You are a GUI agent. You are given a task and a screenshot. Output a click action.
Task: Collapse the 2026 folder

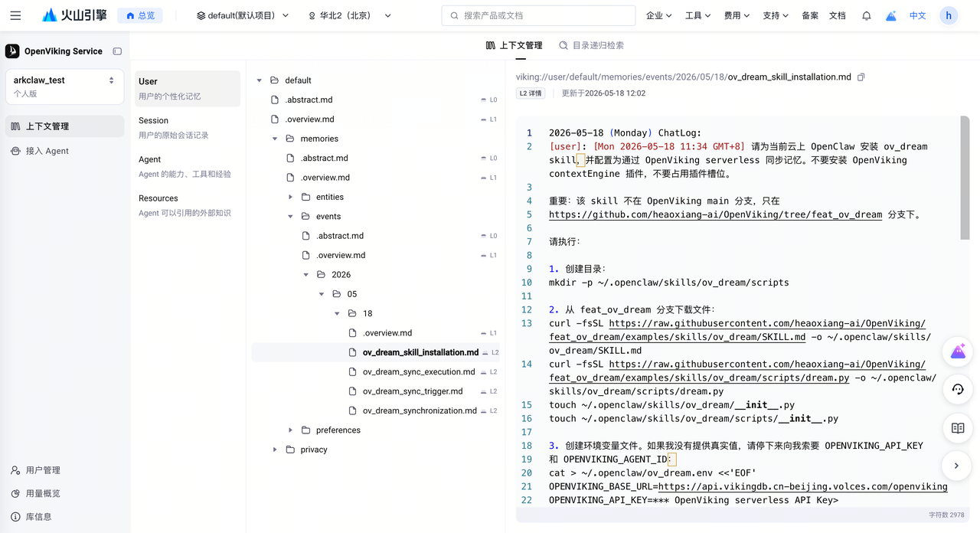coord(305,275)
